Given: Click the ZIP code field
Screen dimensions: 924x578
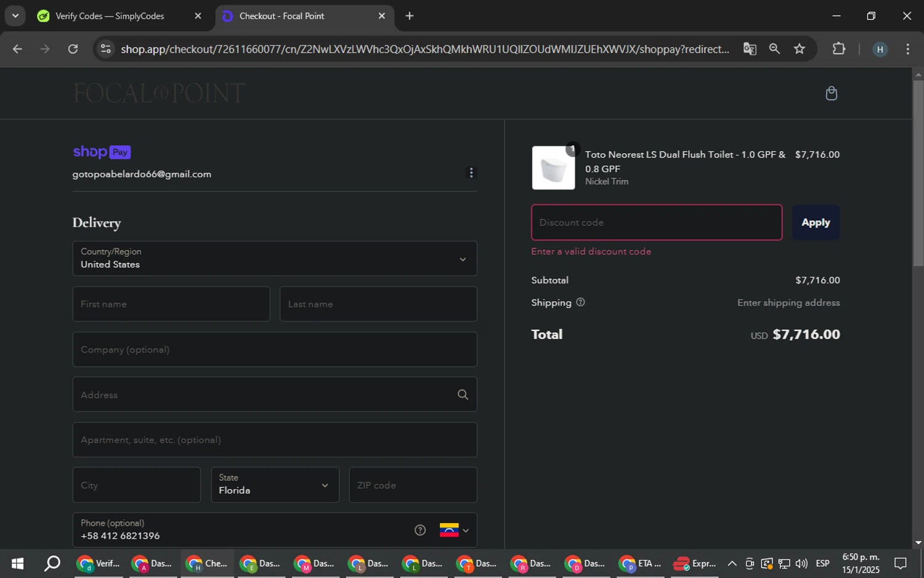Looking at the screenshot, I should click(x=413, y=484).
